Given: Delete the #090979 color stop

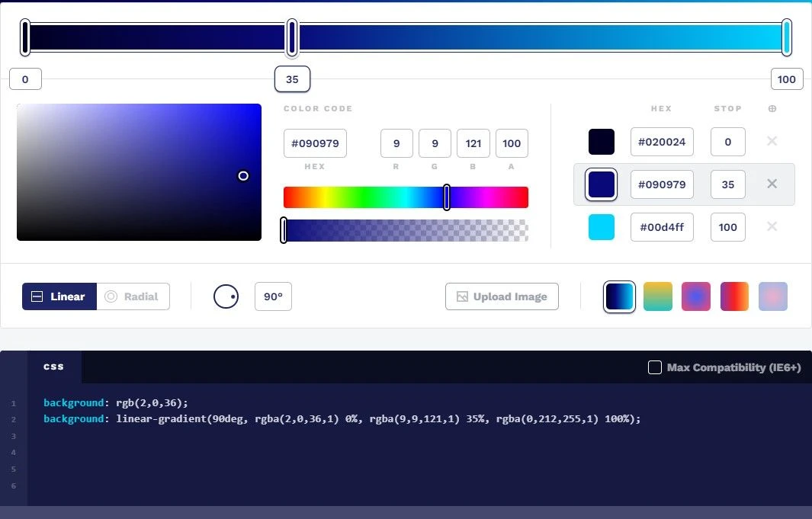Looking at the screenshot, I should tap(772, 184).
